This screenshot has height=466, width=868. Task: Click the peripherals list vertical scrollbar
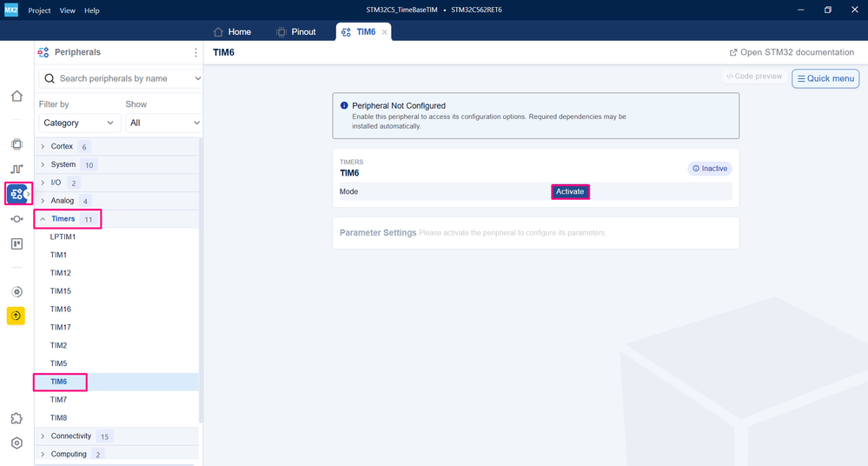click(201, 280)
